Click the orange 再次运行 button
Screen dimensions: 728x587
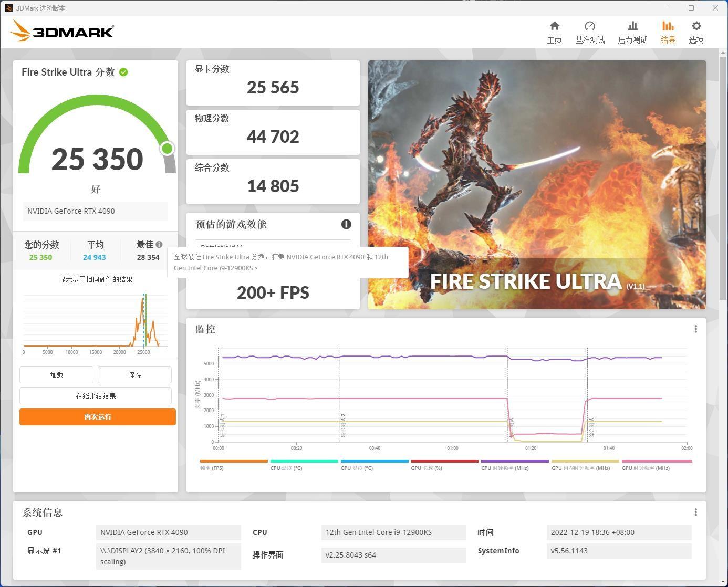98,417
